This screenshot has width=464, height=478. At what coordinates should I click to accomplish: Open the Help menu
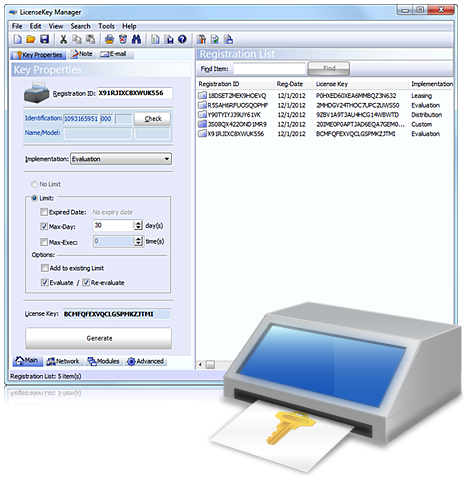coord(129,26)
